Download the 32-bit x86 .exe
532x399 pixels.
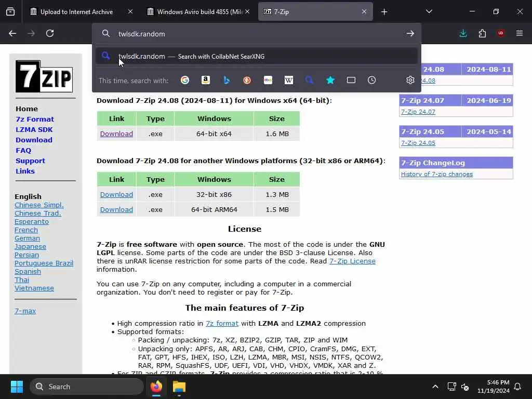click(x=116, y=194)
